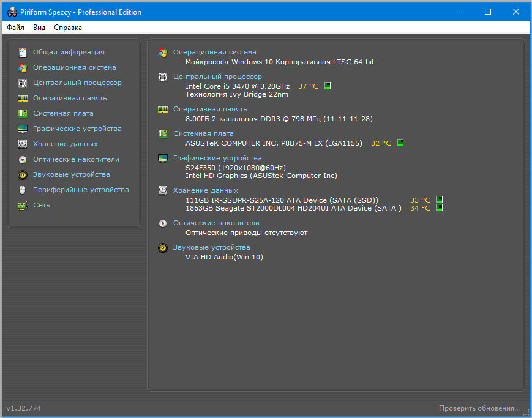Click the green Seagate temperature indicator at 34 °C
Screen dimensions: 532x418
click(x=440, y=207)
